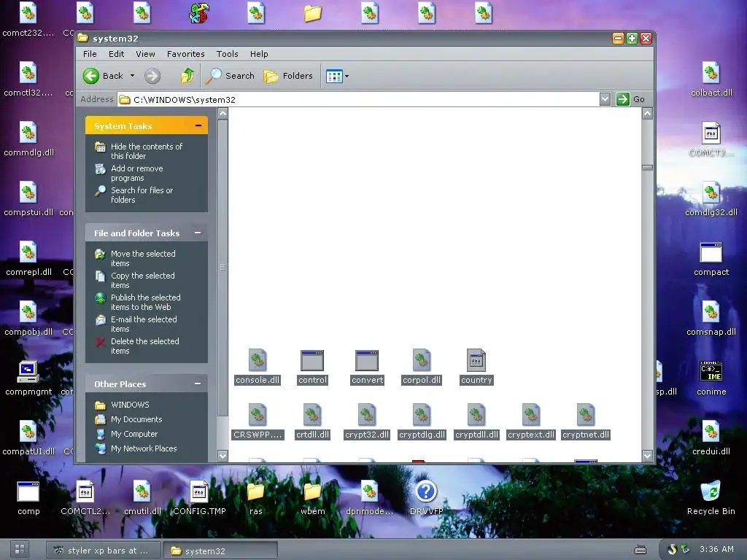Open the Favorites menu

click(186, 54)
